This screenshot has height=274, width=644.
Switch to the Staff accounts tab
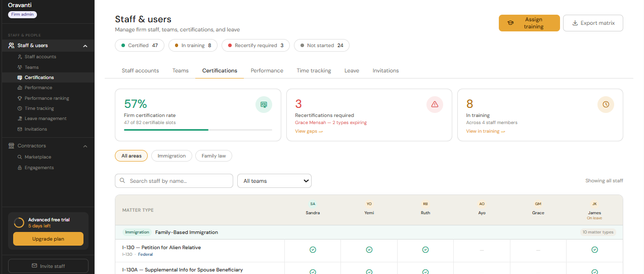coord(140,70)
